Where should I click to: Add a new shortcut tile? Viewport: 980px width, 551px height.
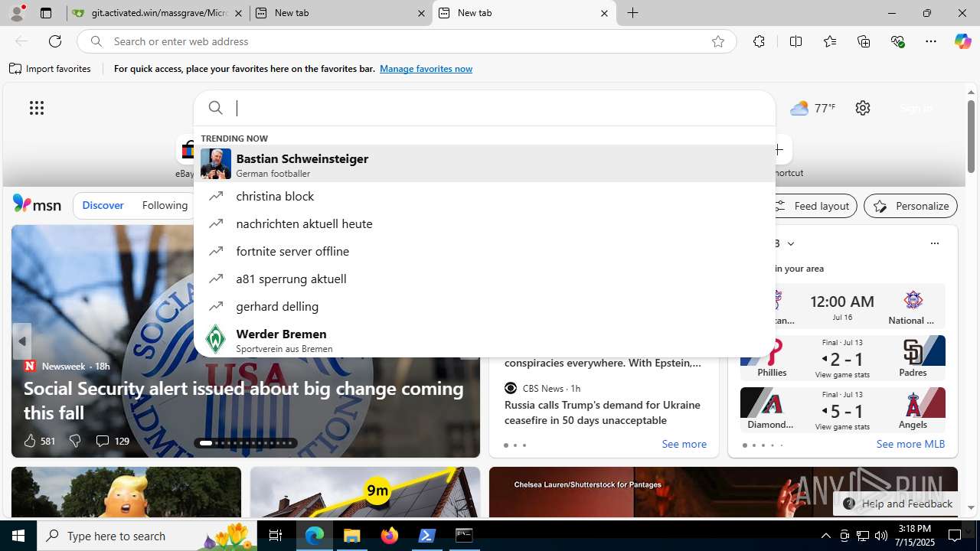click(x=779, y=150)
